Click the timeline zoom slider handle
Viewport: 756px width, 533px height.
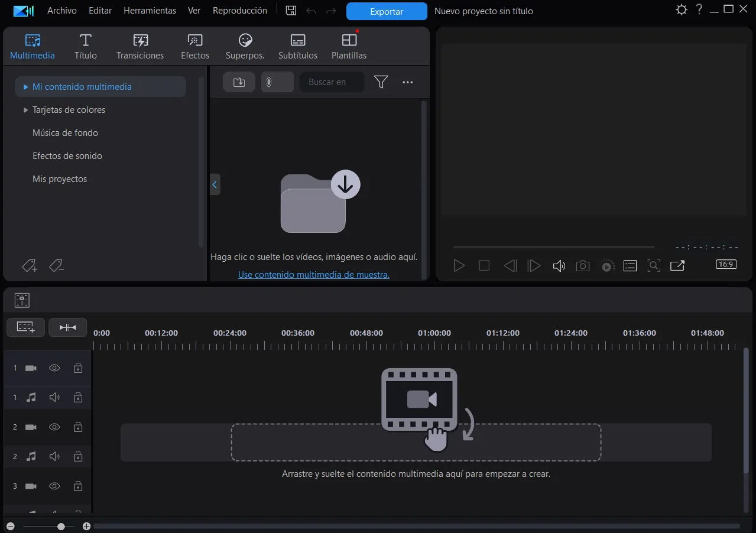61,526
